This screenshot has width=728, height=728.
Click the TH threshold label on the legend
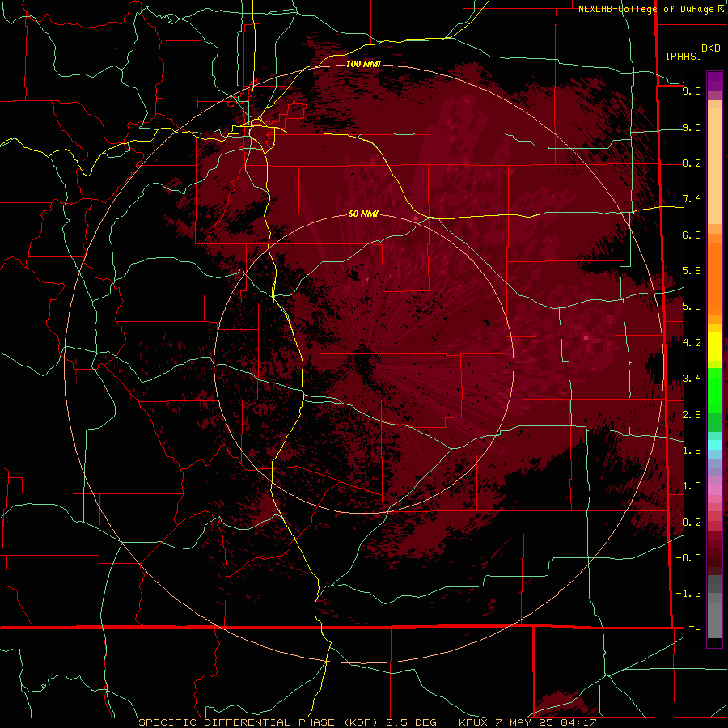695,630
